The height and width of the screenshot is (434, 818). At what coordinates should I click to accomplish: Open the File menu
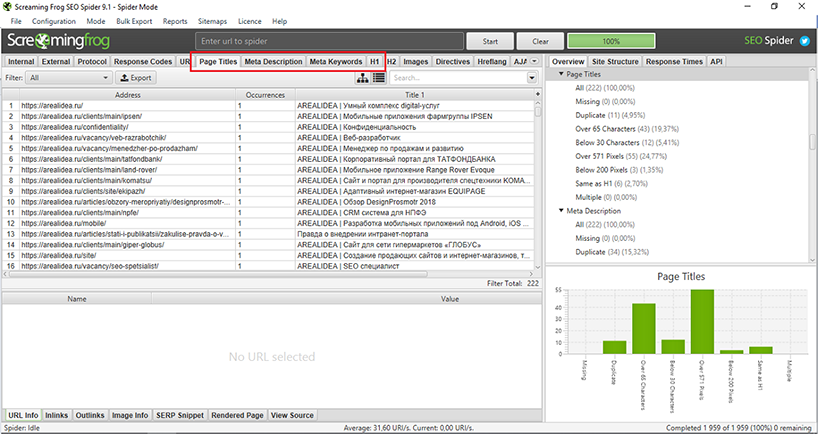click(x=16, y=21)
